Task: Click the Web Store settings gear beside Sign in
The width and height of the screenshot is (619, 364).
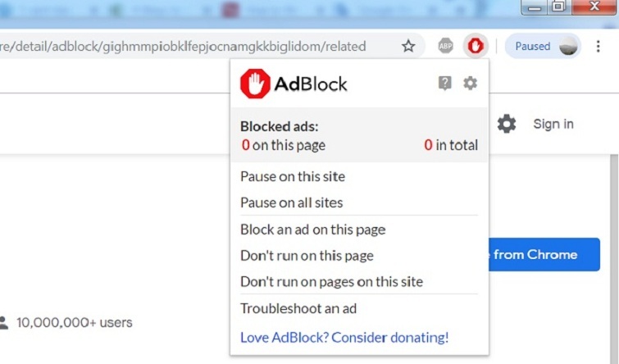Action: coord(507,124)
